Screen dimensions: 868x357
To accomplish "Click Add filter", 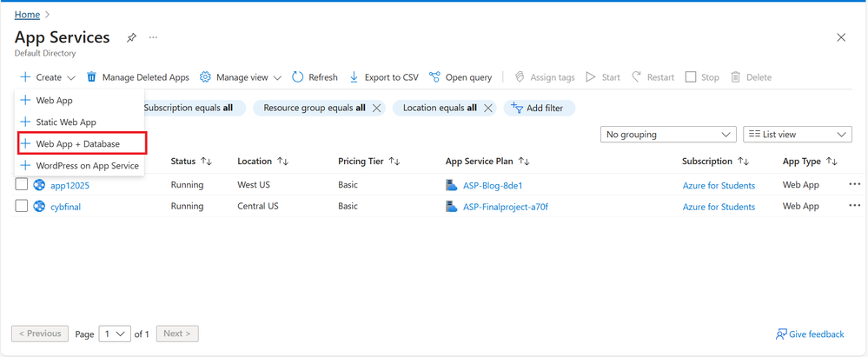I will point(540,108).
